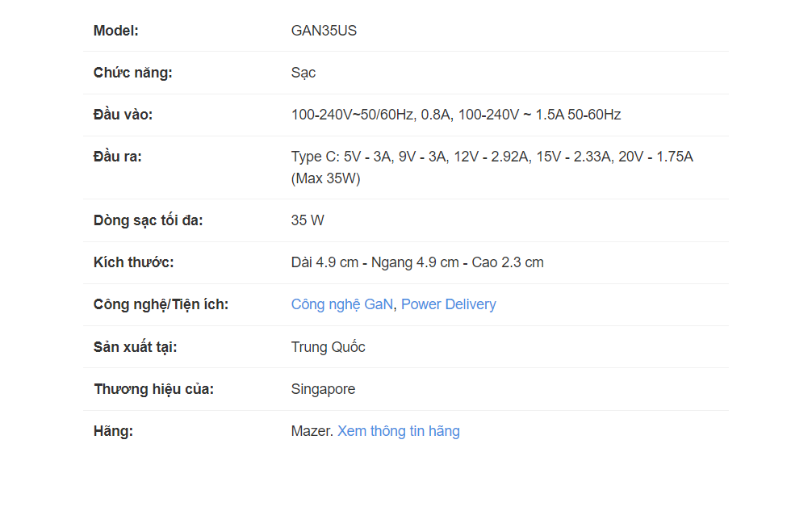Click the 35 W value

click(308, 220)
